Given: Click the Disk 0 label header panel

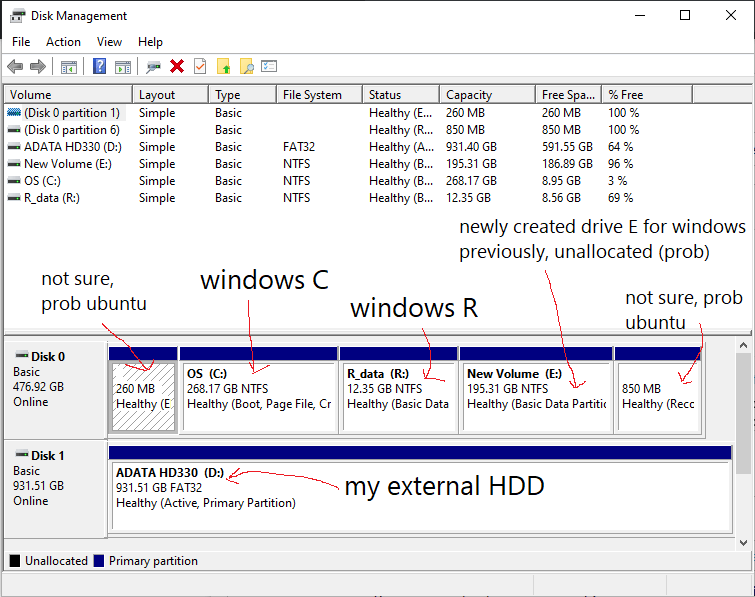Looking at the screenshot, I should coord(55,390).
